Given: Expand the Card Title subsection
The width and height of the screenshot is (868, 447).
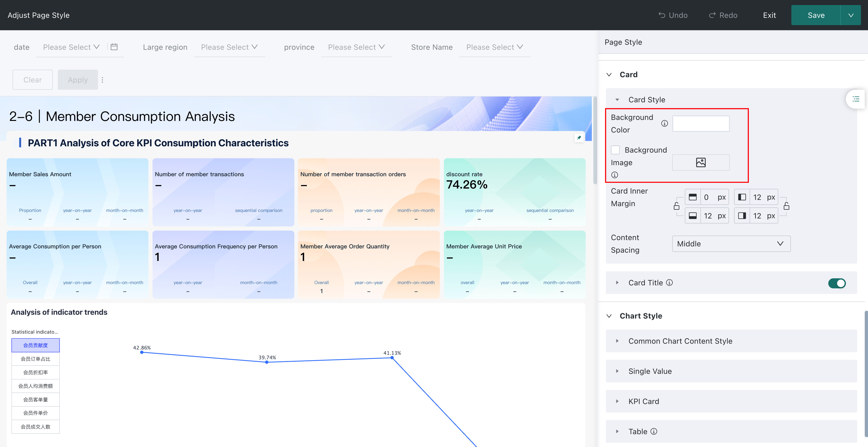Looking at the screenshot, I should (617, 283).
